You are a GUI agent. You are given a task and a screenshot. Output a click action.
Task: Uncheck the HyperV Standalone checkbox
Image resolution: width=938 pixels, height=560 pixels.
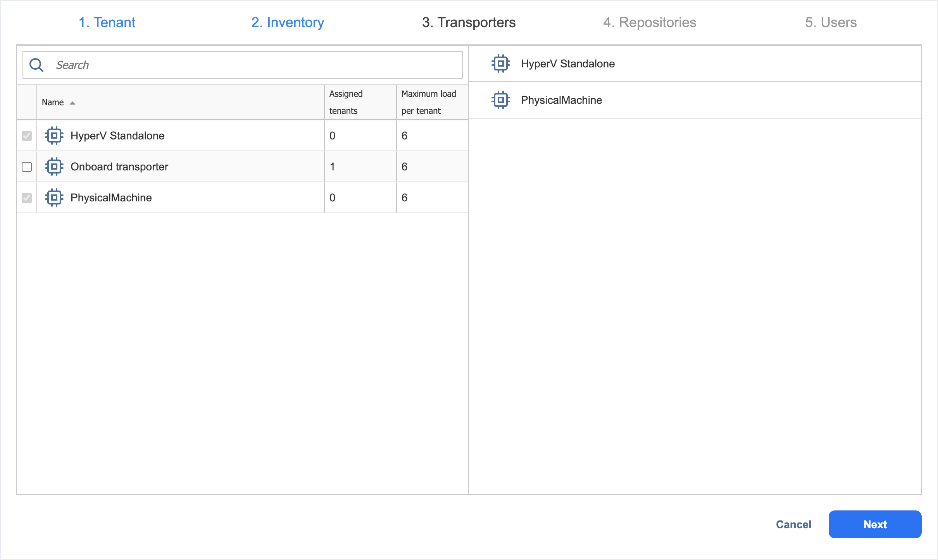[x=27, y=136]
